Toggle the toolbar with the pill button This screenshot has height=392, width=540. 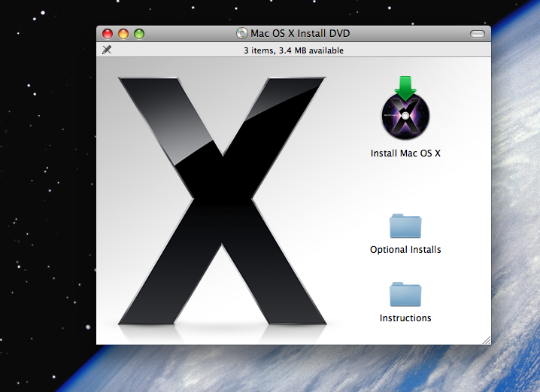tap(478, 34)
